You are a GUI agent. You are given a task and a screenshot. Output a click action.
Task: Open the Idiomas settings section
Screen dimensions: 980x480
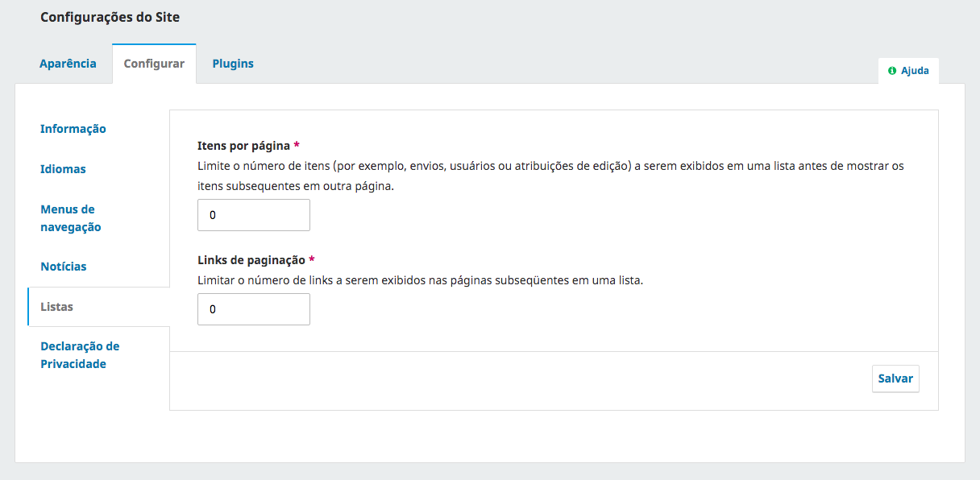click(x=63, y=169)
